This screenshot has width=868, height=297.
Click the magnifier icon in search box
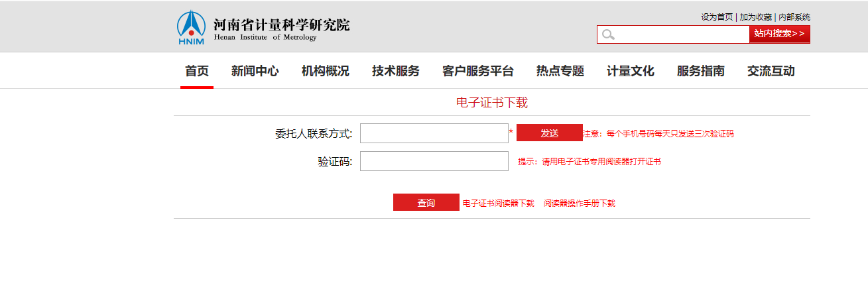coord(608,34)
